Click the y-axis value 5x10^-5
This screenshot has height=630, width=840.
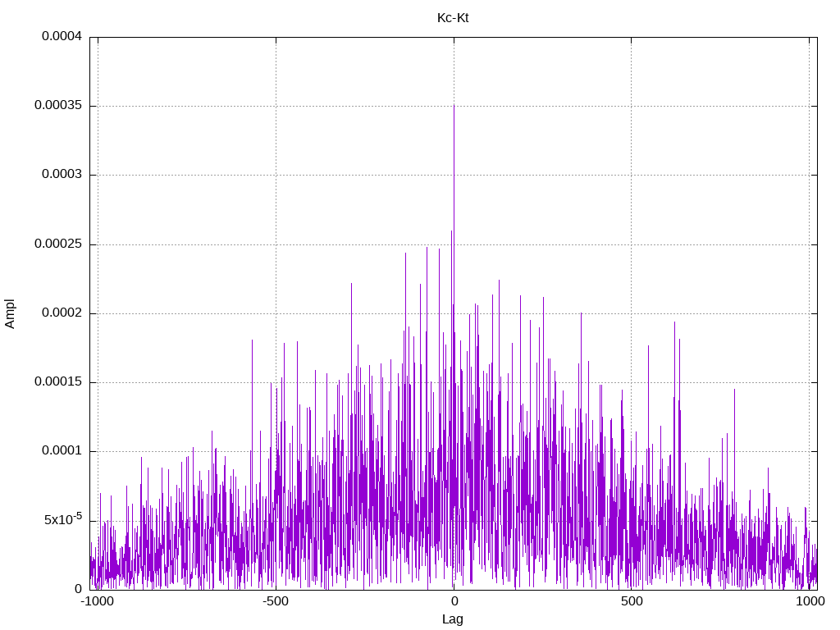(63, 519)
